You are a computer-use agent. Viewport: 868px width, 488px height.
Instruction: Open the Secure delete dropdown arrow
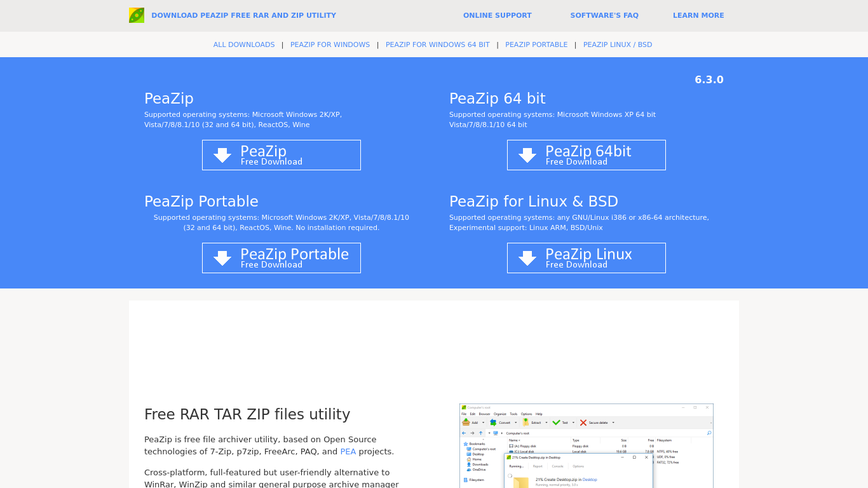613,421
